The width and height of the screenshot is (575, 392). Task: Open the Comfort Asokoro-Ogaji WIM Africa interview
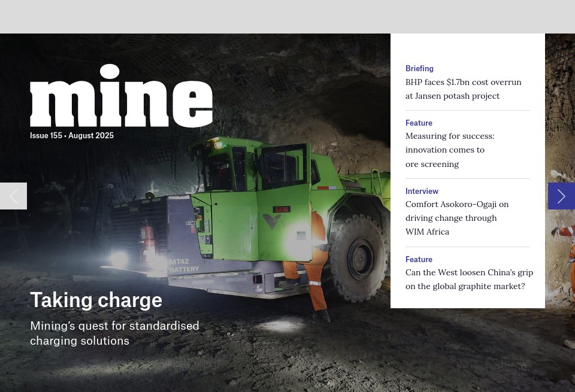(457, 218)
